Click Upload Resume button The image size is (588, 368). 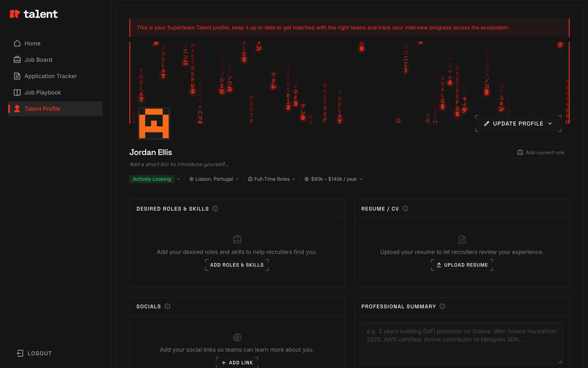(462, 265)
